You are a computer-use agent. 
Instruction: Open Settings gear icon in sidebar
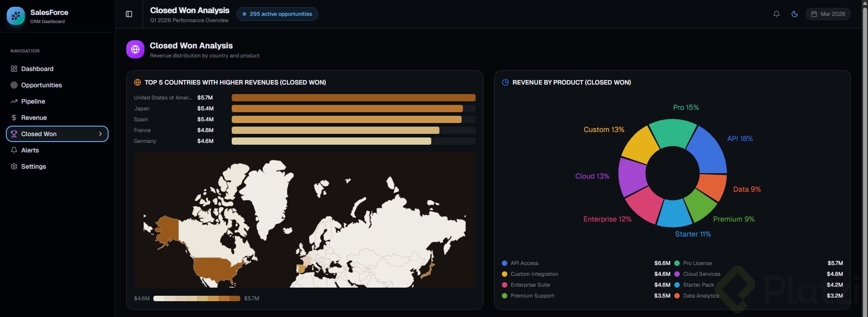(14, 166)
